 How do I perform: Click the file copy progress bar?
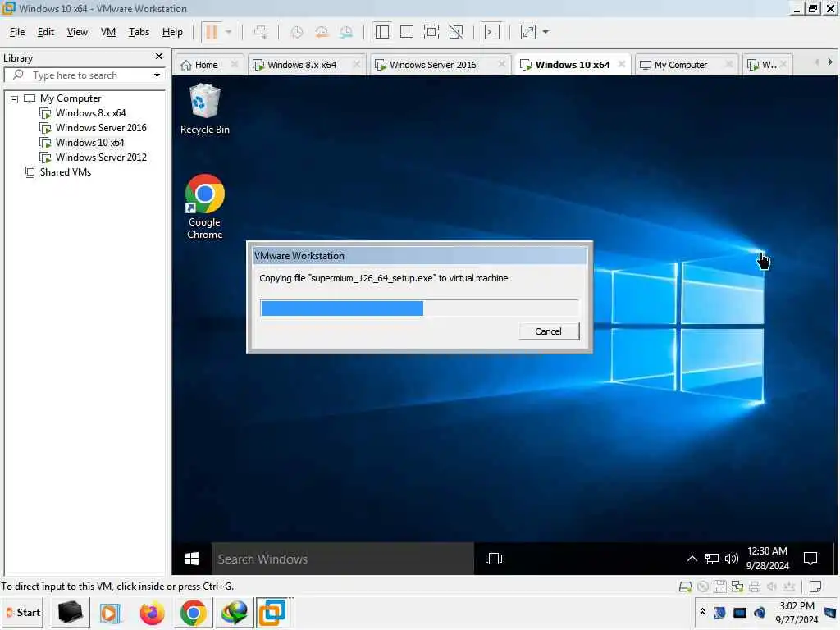pyautogui.click(x=419, y=308)
